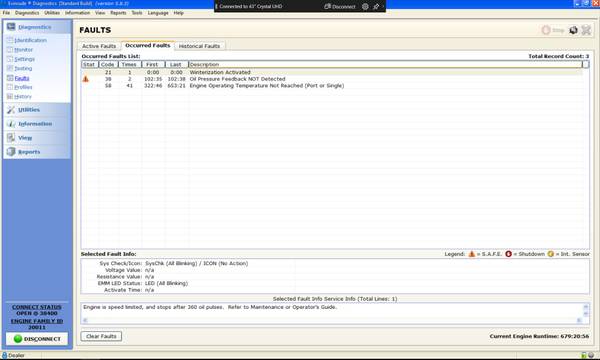This screenshot has height=360, width=600.
Task: Open the History page icon in sidebar
Action: click(x=10, y=96)
